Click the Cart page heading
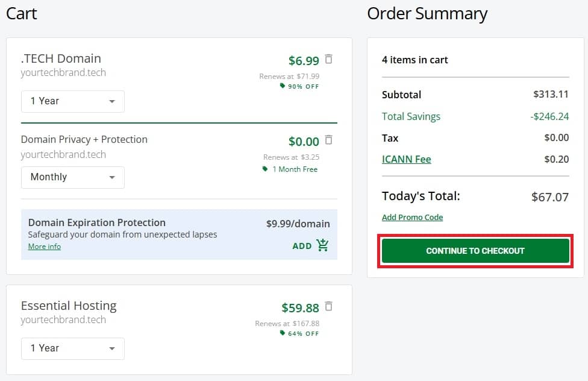The height and width of the screenshot is (381, 588). [21, 13]
